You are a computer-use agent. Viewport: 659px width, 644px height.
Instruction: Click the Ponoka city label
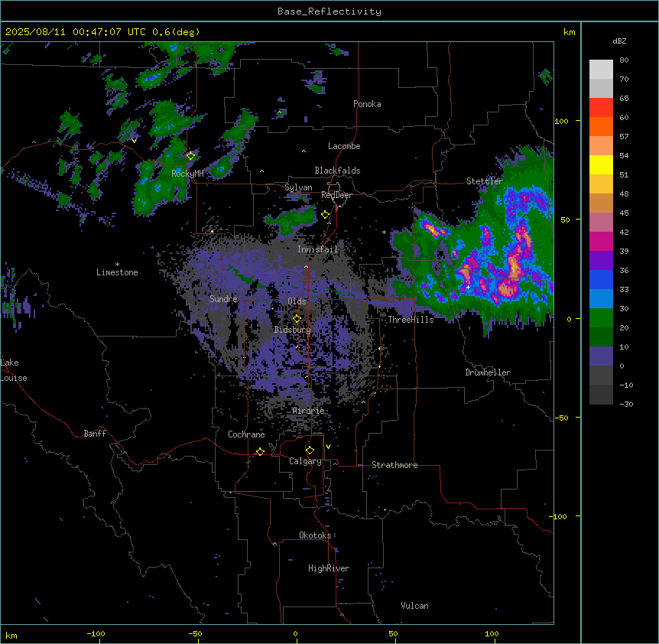pos(367,104)
